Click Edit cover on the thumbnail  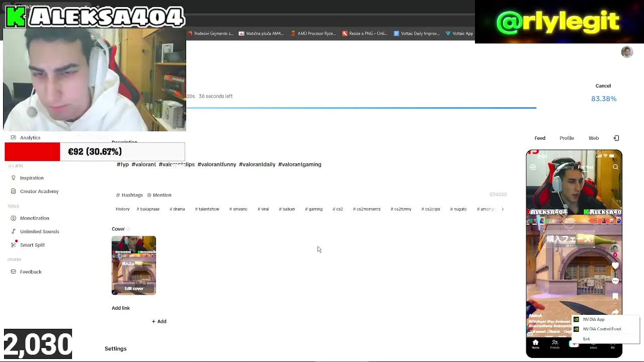[134, 289]
